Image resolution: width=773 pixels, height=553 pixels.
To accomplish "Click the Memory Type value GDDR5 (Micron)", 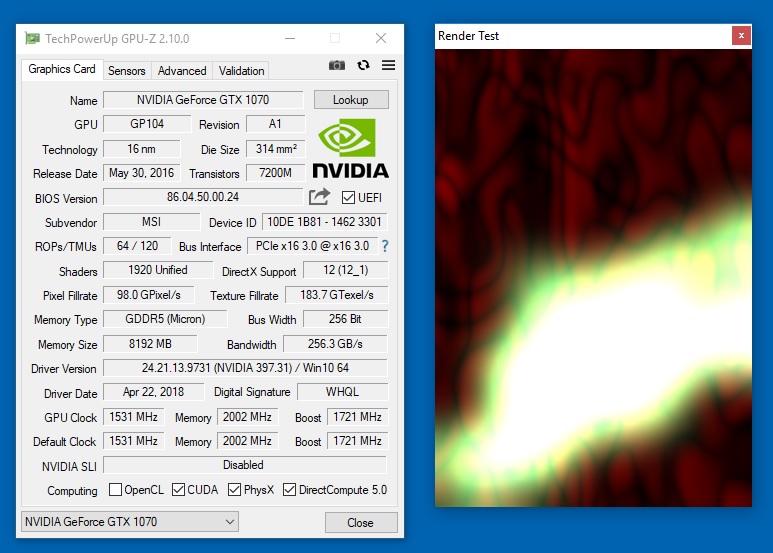I will pyautogui.click(x=165, y=319).
